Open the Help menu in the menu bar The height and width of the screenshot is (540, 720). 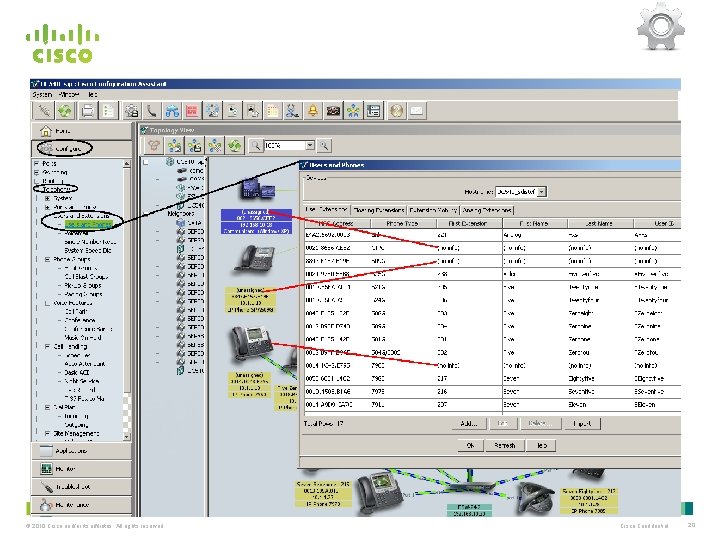(92, 94)
